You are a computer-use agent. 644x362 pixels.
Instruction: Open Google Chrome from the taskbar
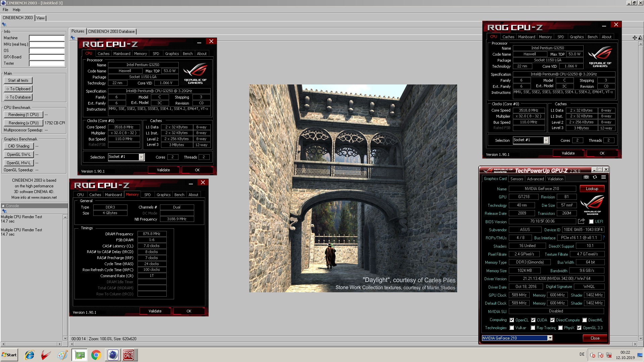[x=96, y=355]
